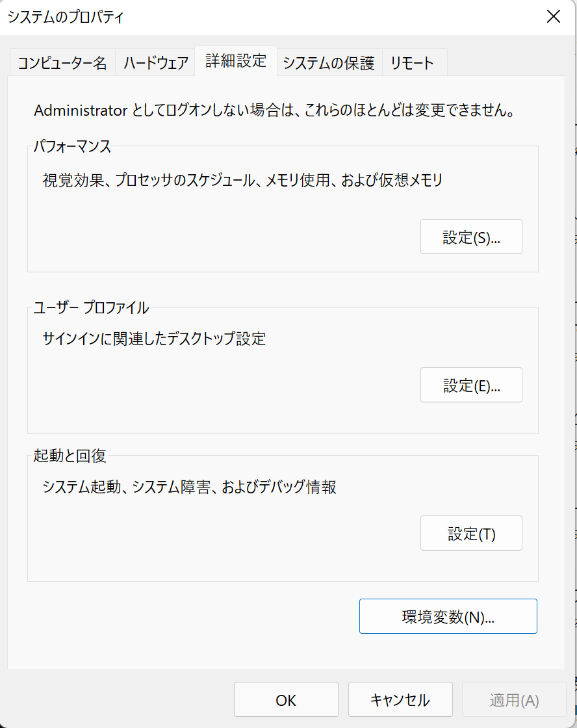Go to the システムの保護 tab

(x=329, y=63)
